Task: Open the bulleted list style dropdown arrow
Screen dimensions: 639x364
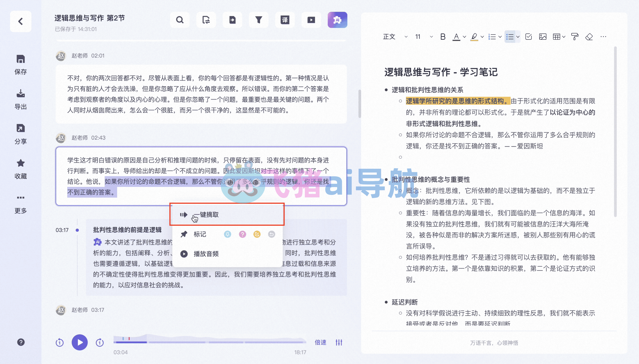Action: pos(518,37)
